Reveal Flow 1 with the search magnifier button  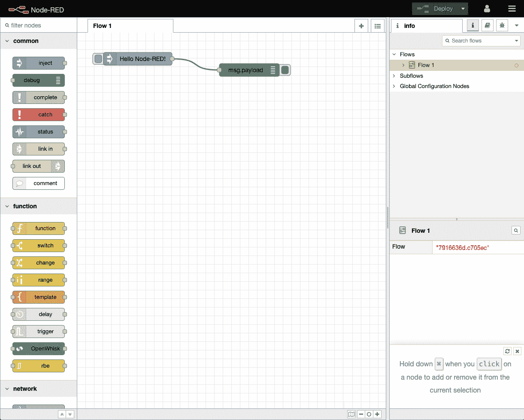(x=516, y=231)
